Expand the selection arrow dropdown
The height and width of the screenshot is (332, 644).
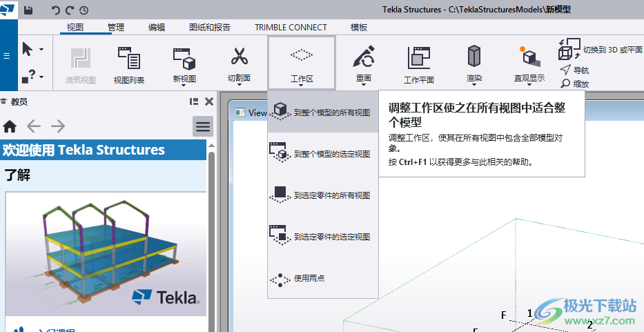click(41, 49)
